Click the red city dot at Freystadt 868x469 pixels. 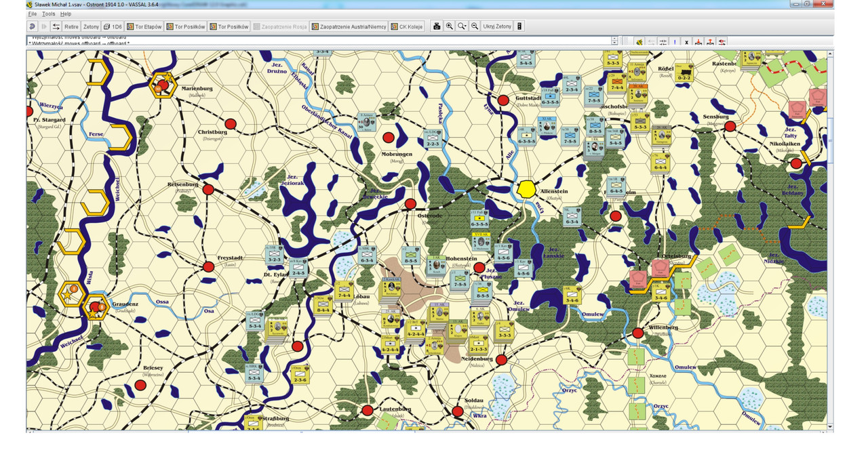click(208, 267)
